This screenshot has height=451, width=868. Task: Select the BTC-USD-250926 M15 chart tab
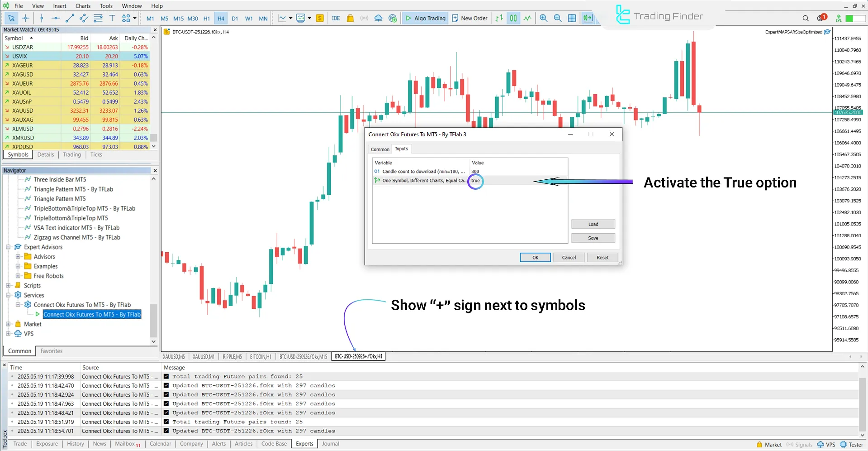point(303,356)
